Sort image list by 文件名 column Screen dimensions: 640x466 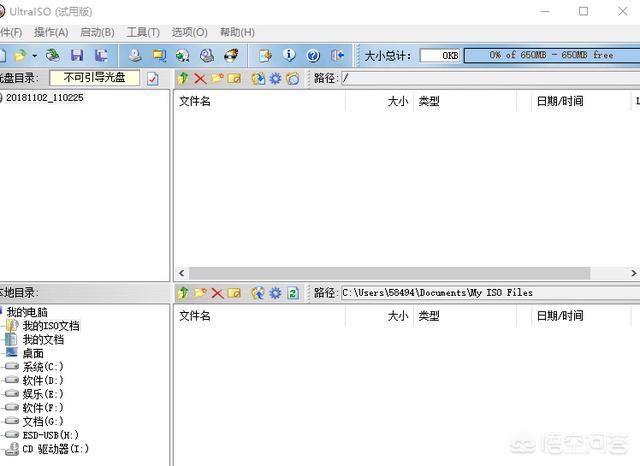260,101
